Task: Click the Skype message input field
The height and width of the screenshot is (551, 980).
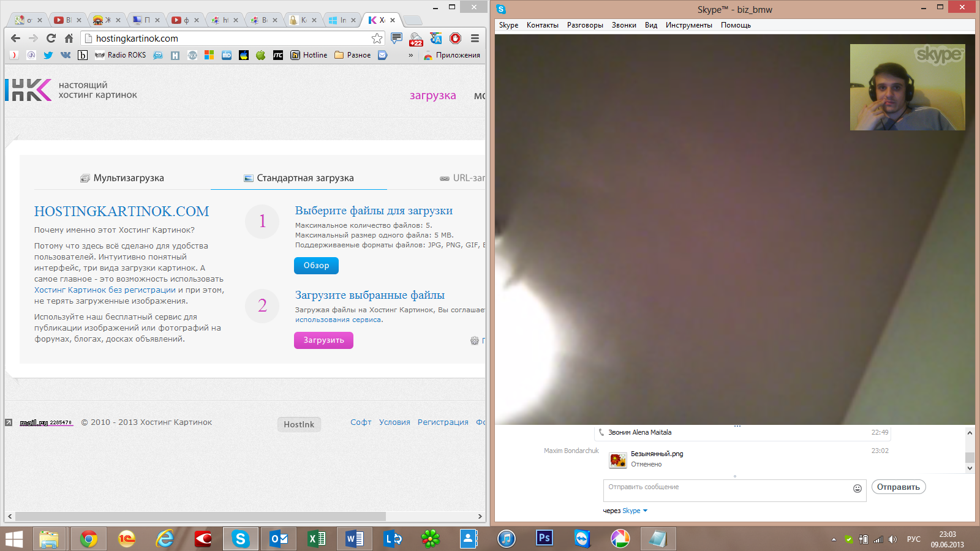Action: click(734, 490)
